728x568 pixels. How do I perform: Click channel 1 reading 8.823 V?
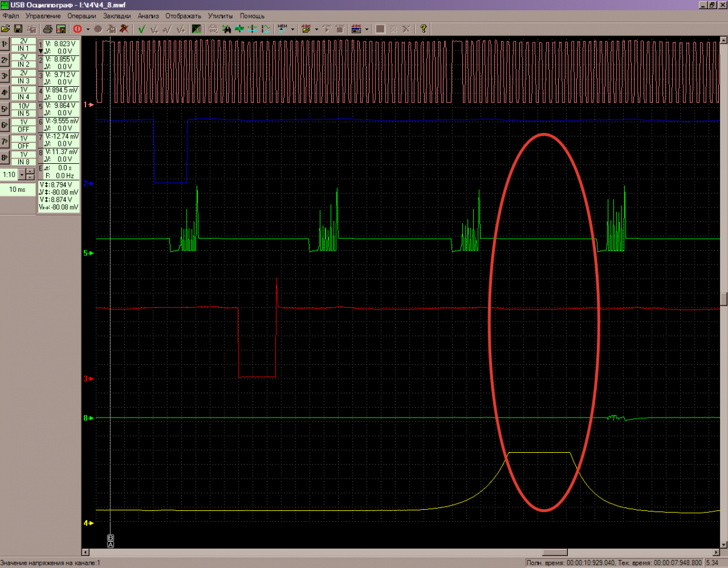click(x=62, y=44)
